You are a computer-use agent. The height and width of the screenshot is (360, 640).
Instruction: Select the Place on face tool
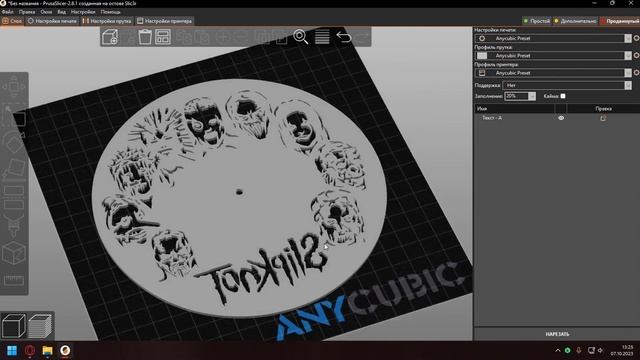pyautogui.click(x=14, y=169)
